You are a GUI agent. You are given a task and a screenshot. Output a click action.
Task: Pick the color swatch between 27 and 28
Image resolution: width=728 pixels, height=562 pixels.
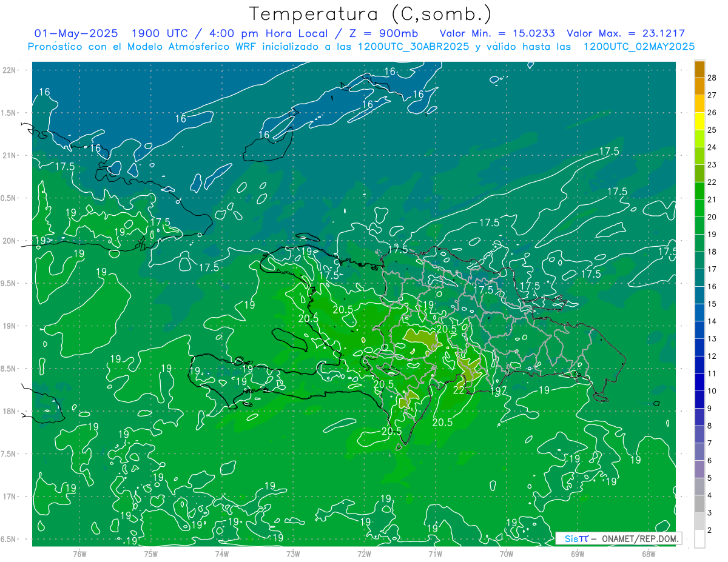tap(699, 86)
